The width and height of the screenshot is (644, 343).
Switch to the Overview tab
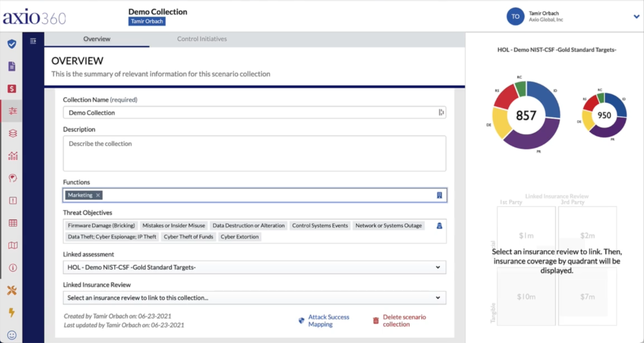pos(97,39)
